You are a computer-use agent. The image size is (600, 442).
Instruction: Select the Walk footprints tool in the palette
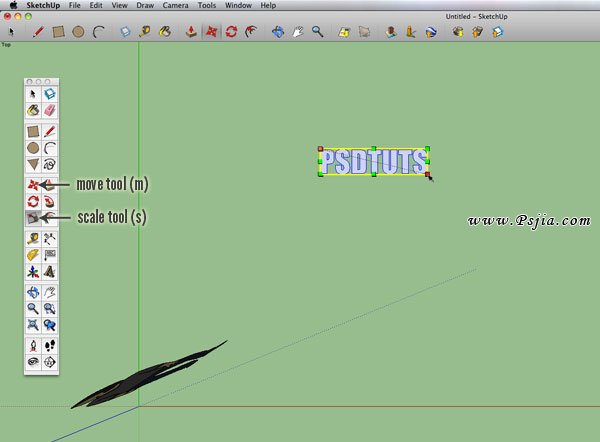point(49,345)
